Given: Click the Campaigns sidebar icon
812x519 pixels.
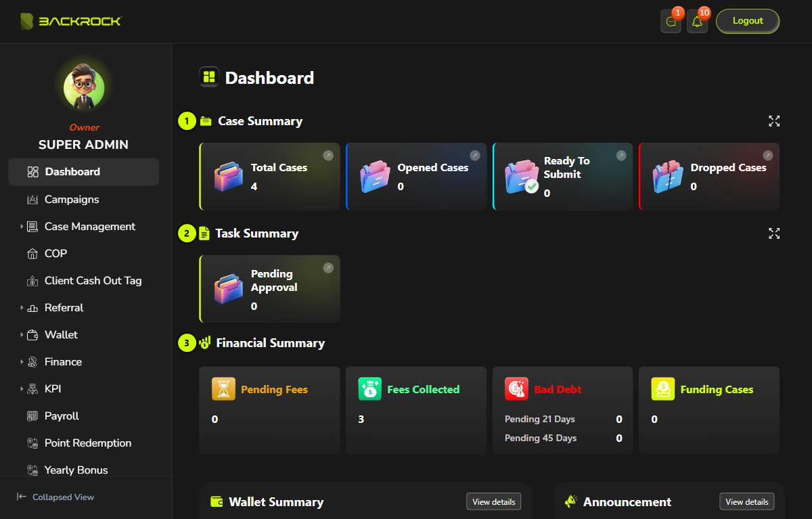Looking at the screenshot, I should (x=32, y=200).
